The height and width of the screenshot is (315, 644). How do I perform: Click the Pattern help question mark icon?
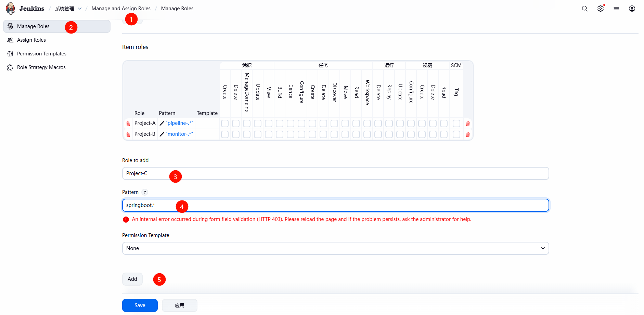pyautogui.click(x=145, y=192)
